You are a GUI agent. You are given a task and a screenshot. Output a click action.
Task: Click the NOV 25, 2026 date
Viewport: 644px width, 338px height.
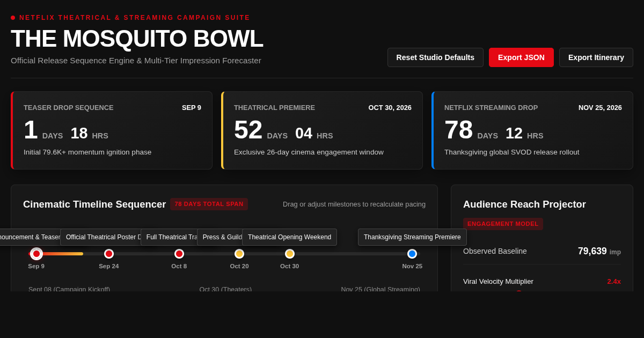coord(600,108)
